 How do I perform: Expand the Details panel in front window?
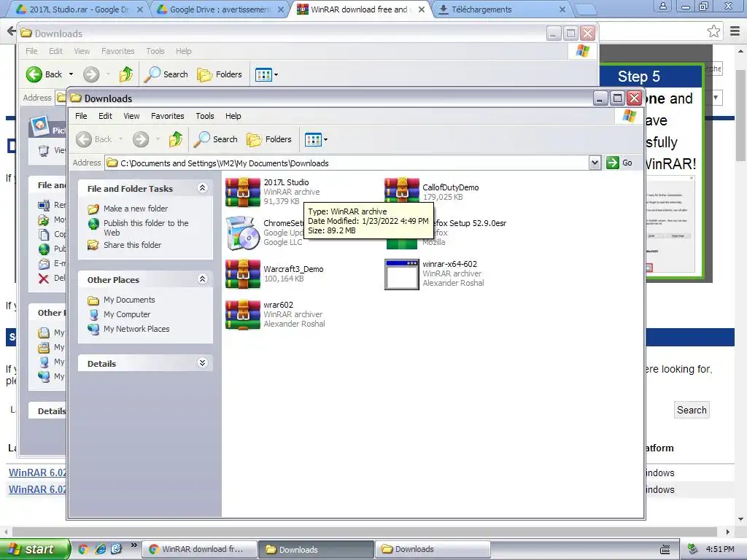coord(203,363)
